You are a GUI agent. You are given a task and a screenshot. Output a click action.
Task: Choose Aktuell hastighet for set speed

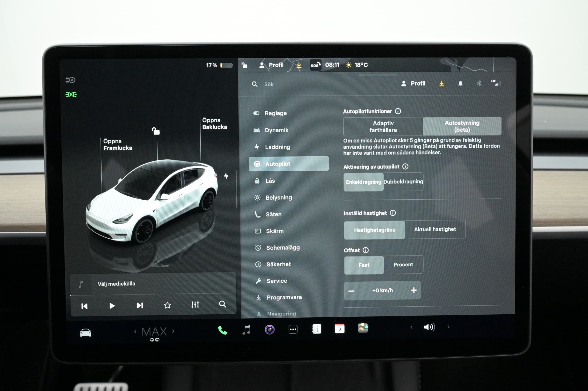pyautogui.click(x=435, y=229)
